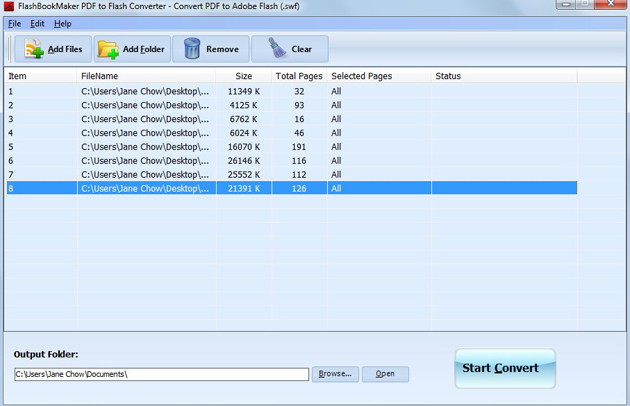Click the Output Folder path field
The image size is (630, 406).
[162, 374]
